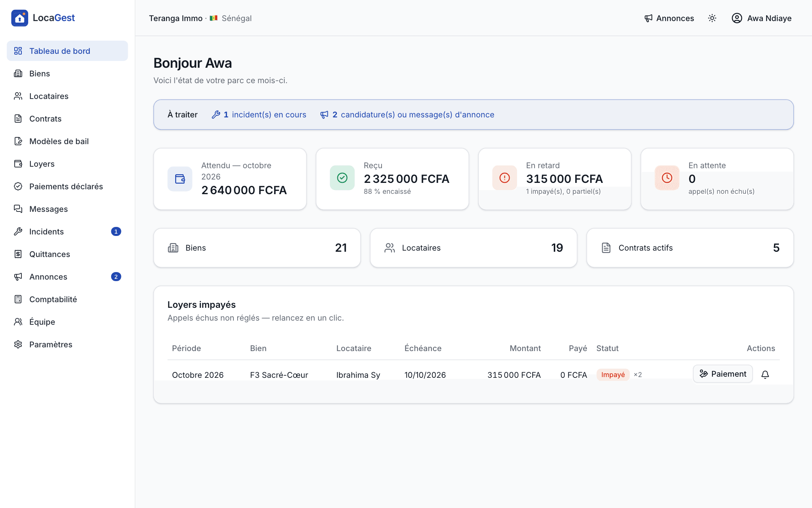Open the Contrats actifs card showing 5
The image size is (812, 508).
(x=690, y=248)
